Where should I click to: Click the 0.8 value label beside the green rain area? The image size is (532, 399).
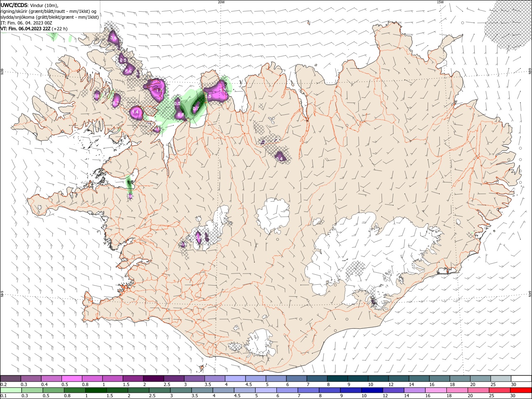[x=181, y=115]
